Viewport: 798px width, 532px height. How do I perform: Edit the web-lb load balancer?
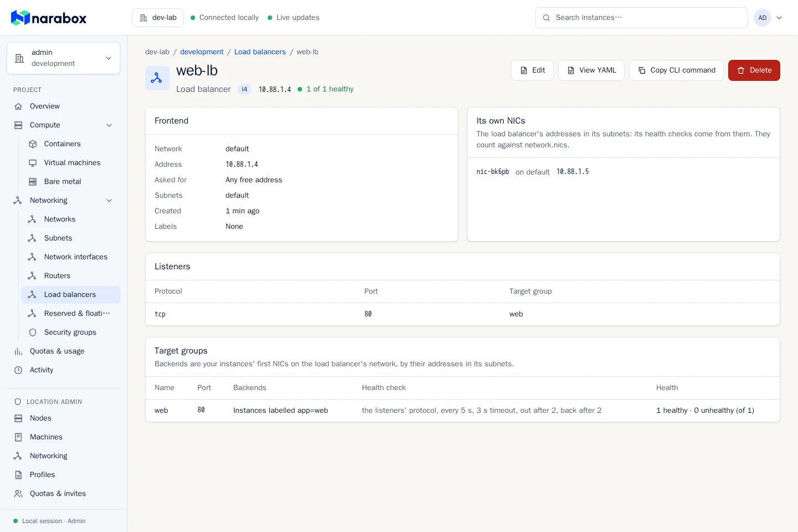(532, 70)
